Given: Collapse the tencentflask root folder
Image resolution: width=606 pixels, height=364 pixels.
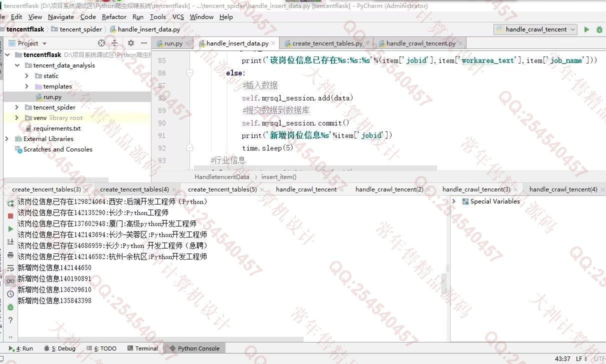Looking at the screenshot, I should click(x=7, y=54).
